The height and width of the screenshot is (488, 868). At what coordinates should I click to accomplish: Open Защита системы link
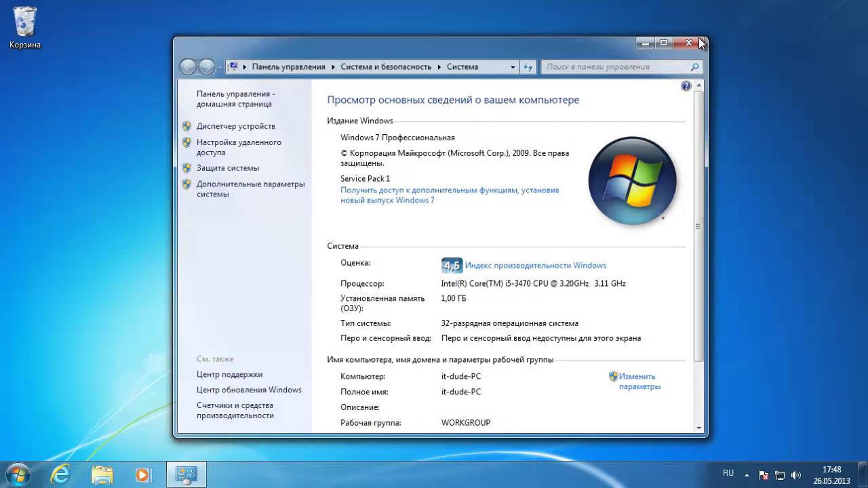coord(228,168)
